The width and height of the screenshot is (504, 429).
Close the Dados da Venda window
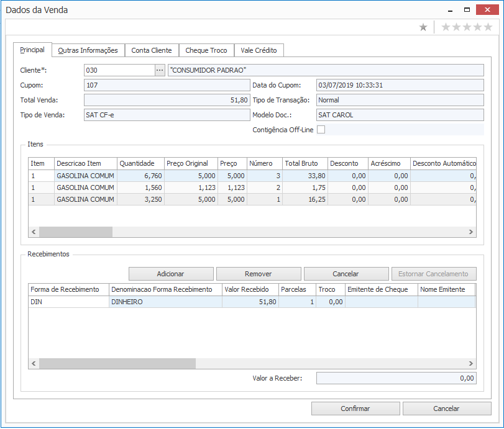(x=487, y=10)
